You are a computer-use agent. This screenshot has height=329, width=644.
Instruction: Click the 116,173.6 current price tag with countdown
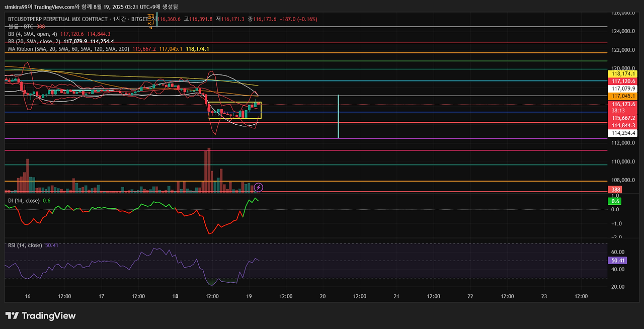[623, 107]
